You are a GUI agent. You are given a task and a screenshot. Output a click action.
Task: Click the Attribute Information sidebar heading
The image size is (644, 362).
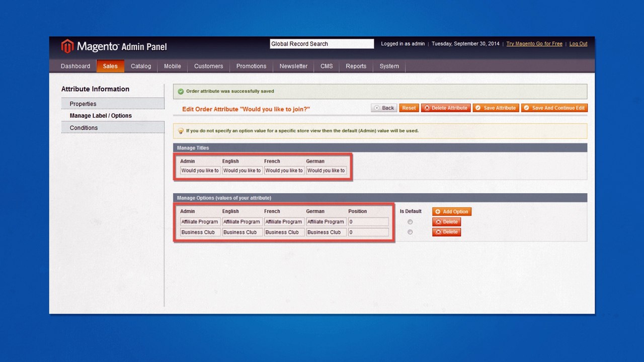pyautogui.click(x=95, y=89)
